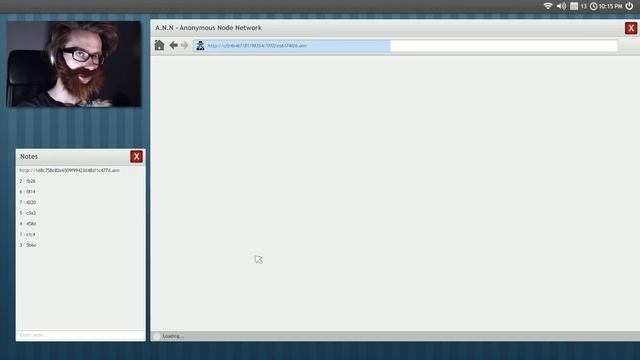Go to the A.N.N browser home page

(159, 45)
